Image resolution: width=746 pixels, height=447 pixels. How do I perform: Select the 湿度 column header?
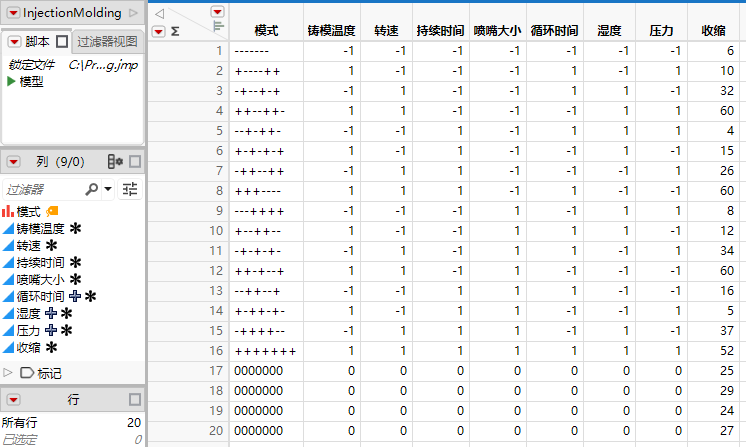coord(609,30)
